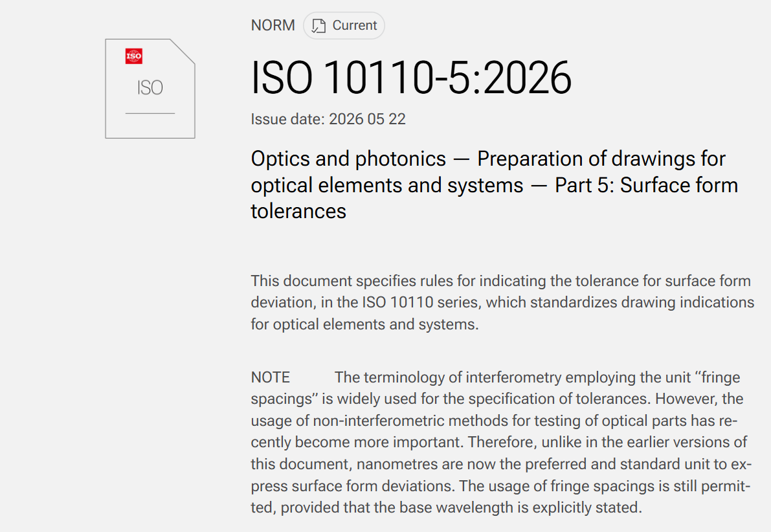The image size is (771, 532).
Task: Click the Current status badge
Action: [x=344, y=26]
